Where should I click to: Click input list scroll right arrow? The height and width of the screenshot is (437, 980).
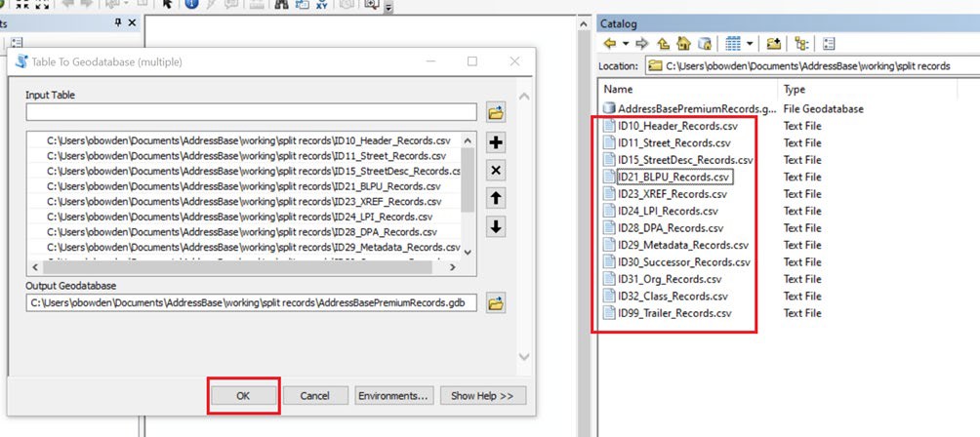(454, 267)
